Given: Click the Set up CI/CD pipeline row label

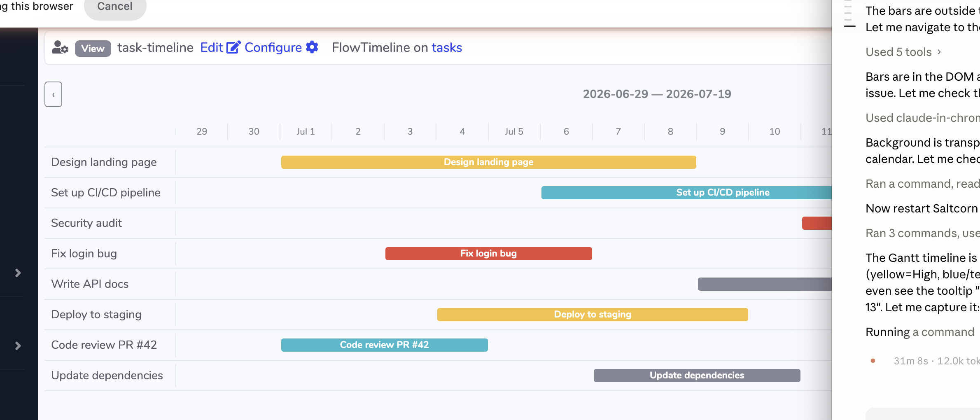Looking at the screenshot, I should tap(106, 193).
